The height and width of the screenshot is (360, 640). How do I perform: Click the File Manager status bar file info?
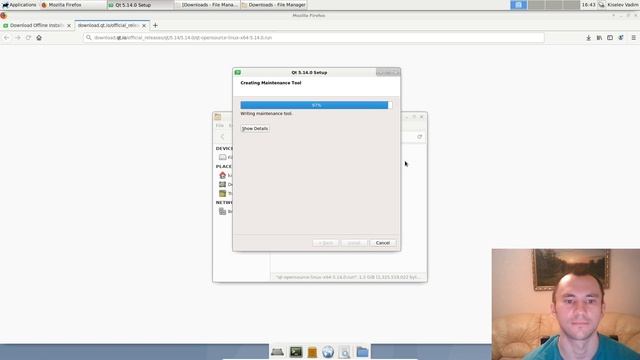click(x=348, y=277)
